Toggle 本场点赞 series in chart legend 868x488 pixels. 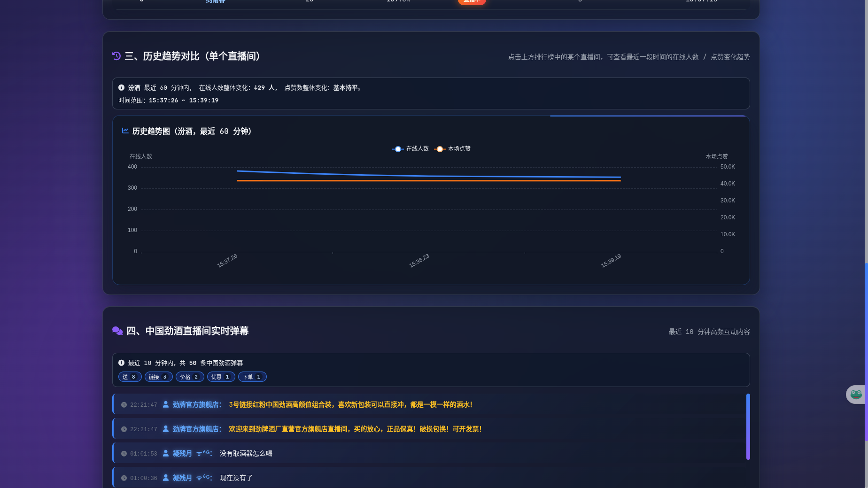452,149
